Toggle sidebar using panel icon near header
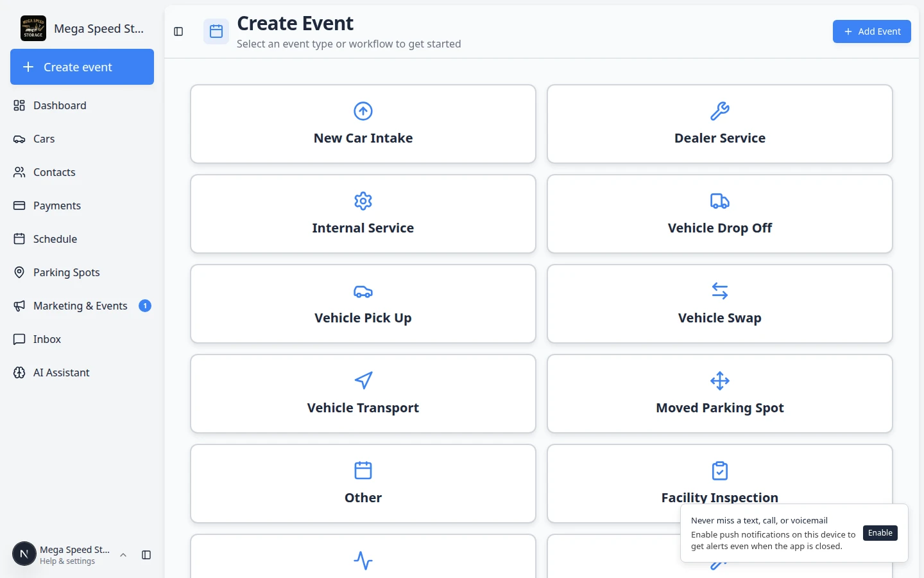This screenshot has width=924, height=578. click(x=178, y=31)
